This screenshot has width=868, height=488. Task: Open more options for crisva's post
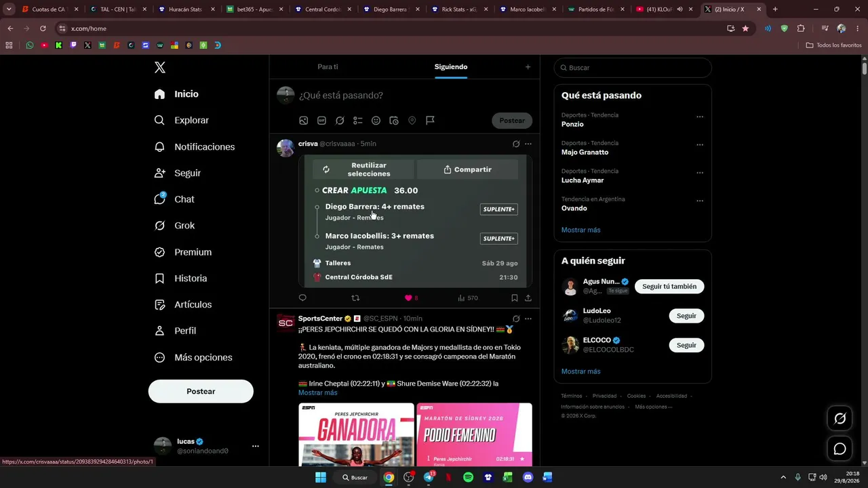528,144
